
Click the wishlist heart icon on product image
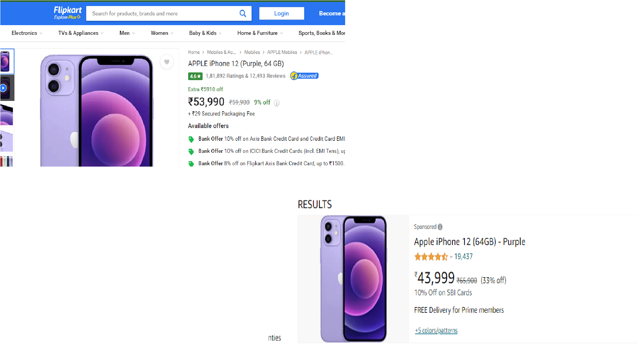[167, 62]
